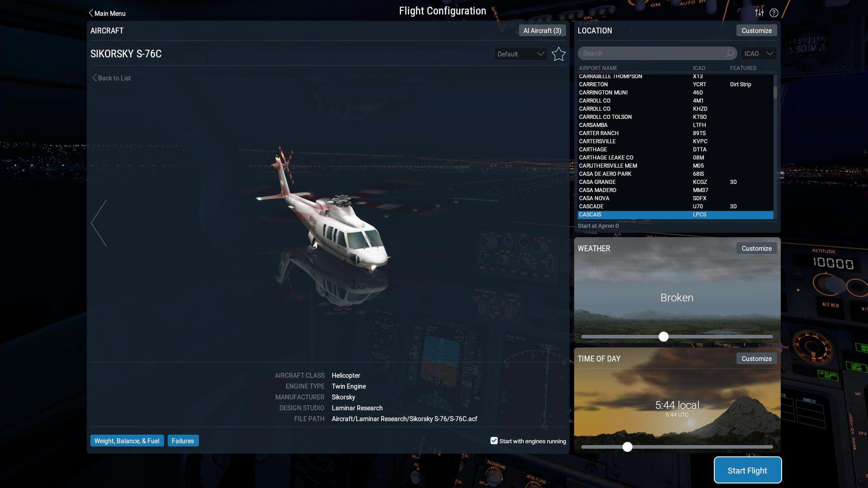Select CARRINGTON MUNI airport row
Viewport: 868px width, 488px height.
click(675, 92)
